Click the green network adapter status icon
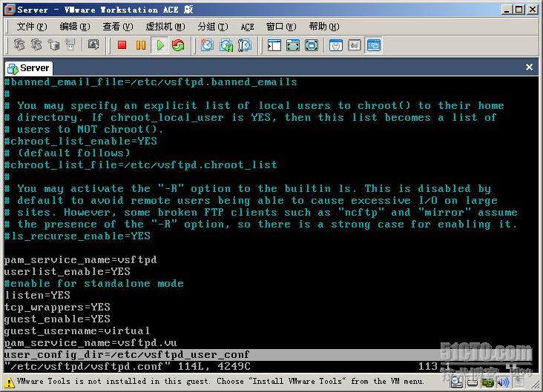 pyautogui.click(x=488, y=382)
